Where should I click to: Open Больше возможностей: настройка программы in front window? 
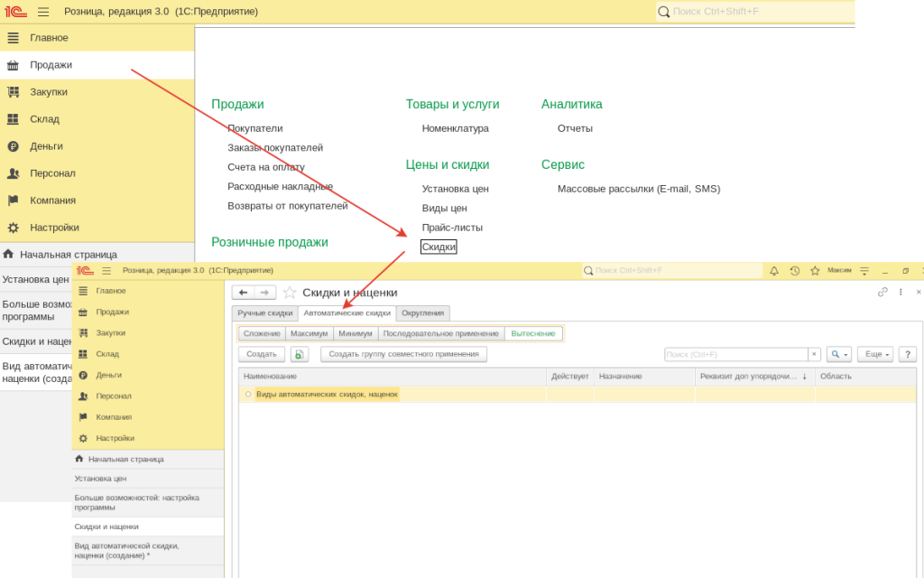tap(147, 502)
